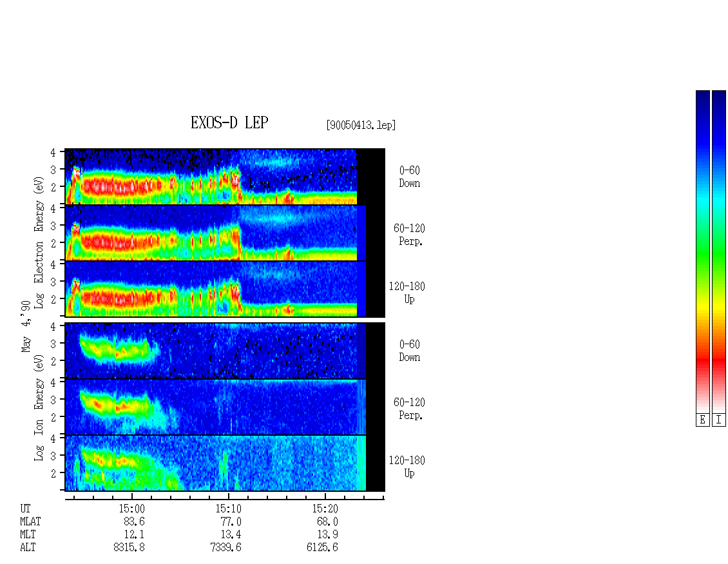Select the MLAT value 83.6
This screenshot has height=564, width=728.
click(x=134, y=521)
